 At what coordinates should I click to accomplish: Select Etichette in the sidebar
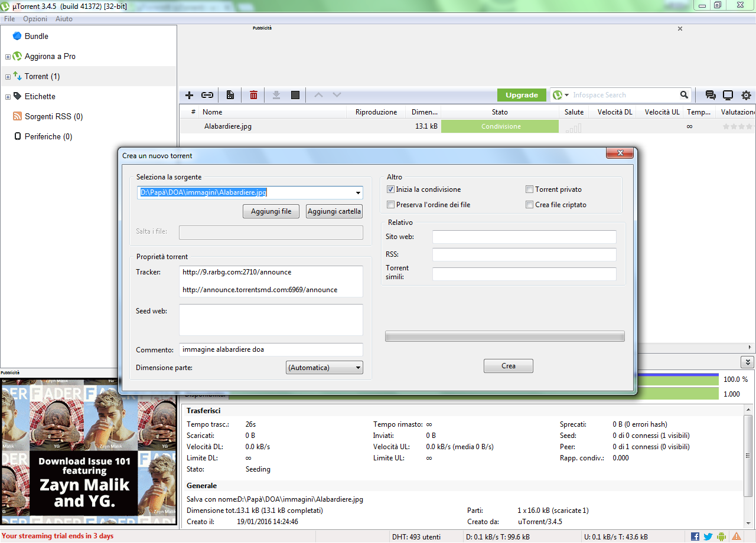[40, 96]
